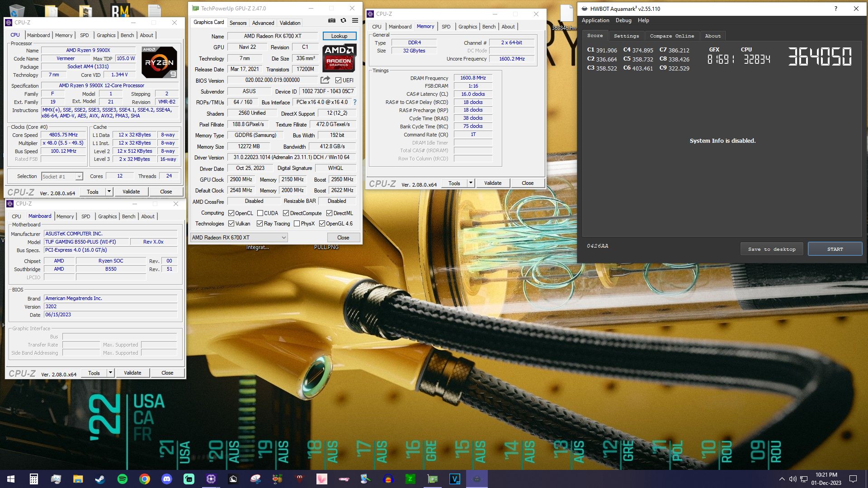Click the CPU-Z taskbar icon

click(x=211, y=479)
